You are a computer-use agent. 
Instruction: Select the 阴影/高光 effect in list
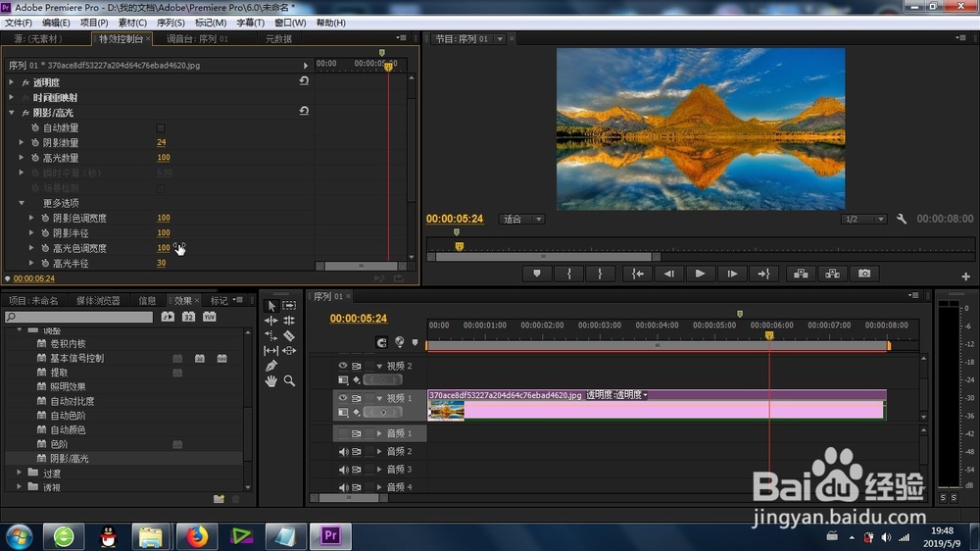[70, 459]
